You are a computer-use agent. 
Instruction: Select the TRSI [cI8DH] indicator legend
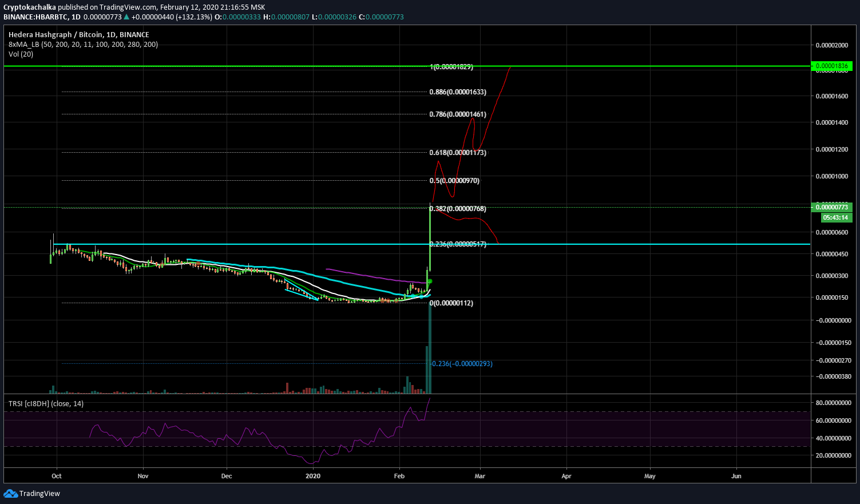46,404
